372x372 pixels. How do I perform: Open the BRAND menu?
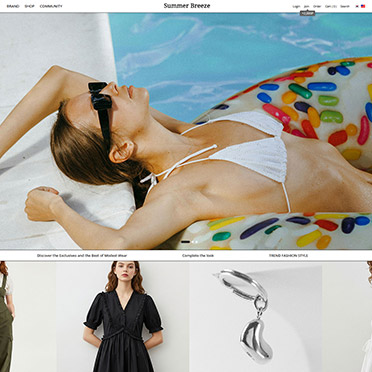click(13, 6)
